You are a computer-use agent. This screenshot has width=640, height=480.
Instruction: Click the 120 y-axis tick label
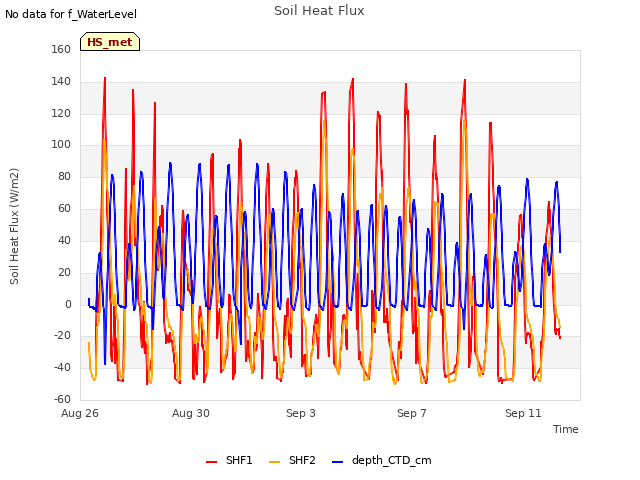[x=61, y=113]
